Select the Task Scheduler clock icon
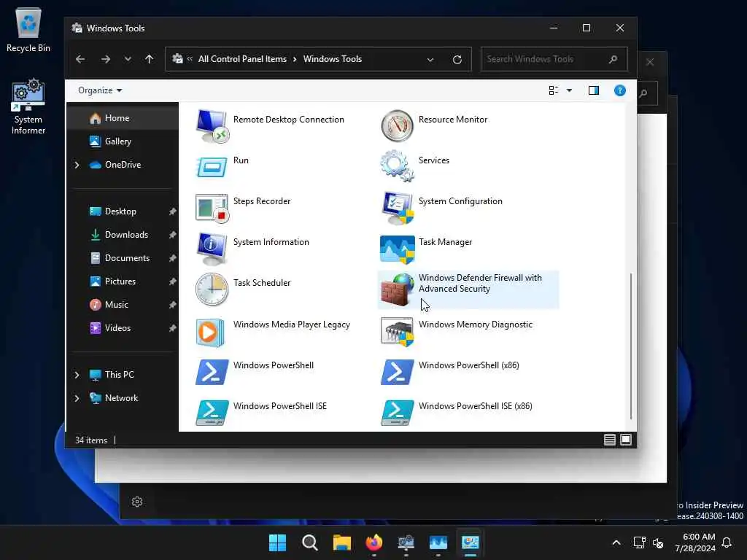This screenshot has height=560, width=747. [212, 289]
